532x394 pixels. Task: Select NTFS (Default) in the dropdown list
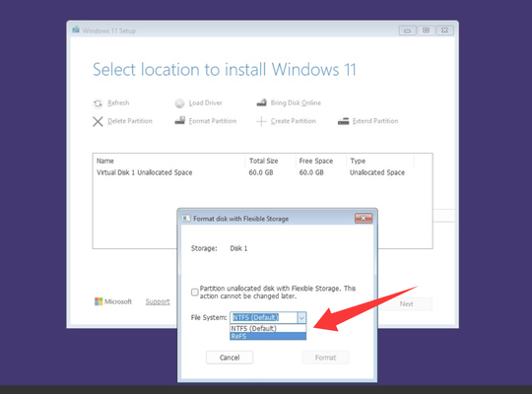[x=268, y=329]
